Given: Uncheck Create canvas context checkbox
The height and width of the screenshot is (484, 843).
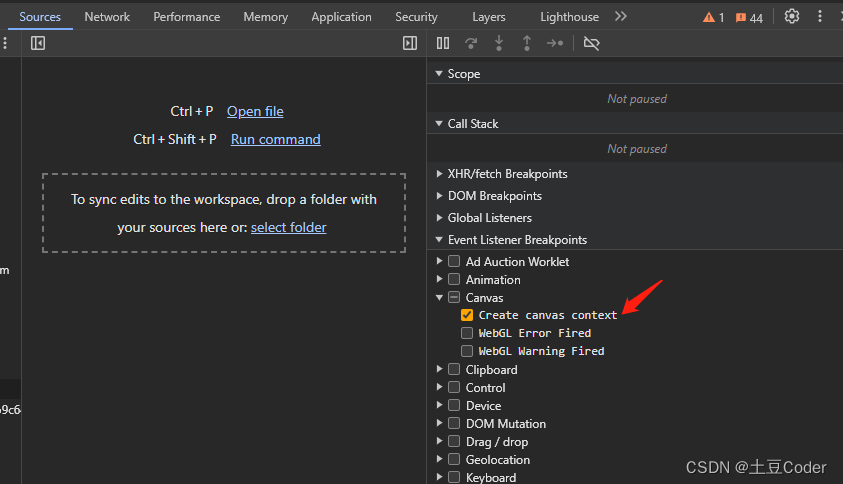Looking at the screenshot, I should pyautogui.click(x=467, y=315).
